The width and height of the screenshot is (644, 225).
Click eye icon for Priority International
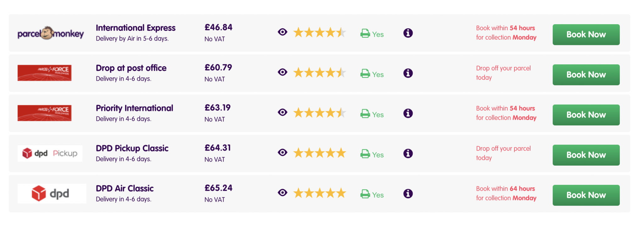pos(282,112)
